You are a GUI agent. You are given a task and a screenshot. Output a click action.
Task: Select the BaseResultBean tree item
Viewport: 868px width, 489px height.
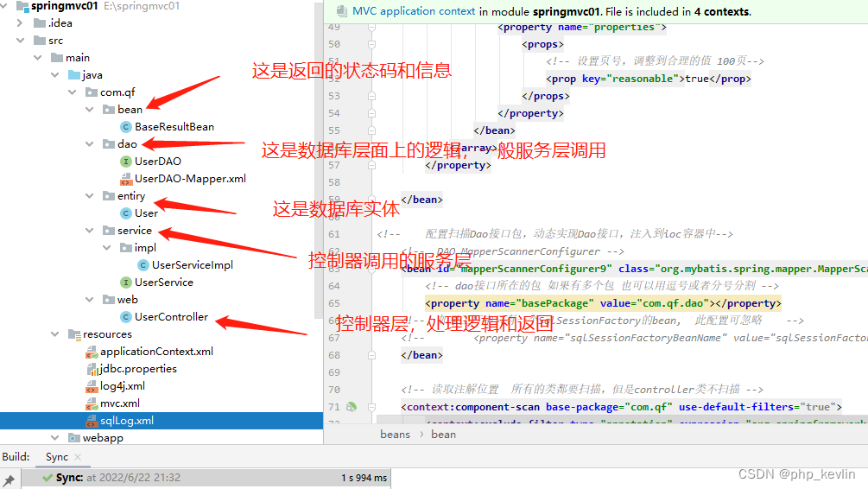pyautogui.click(x=174, y=127)
